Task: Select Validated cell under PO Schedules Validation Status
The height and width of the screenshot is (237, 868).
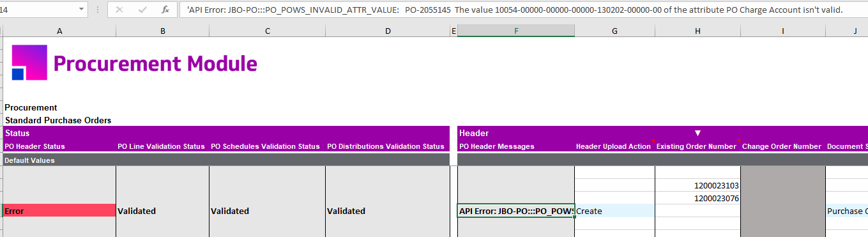Action: coord(268,211)
